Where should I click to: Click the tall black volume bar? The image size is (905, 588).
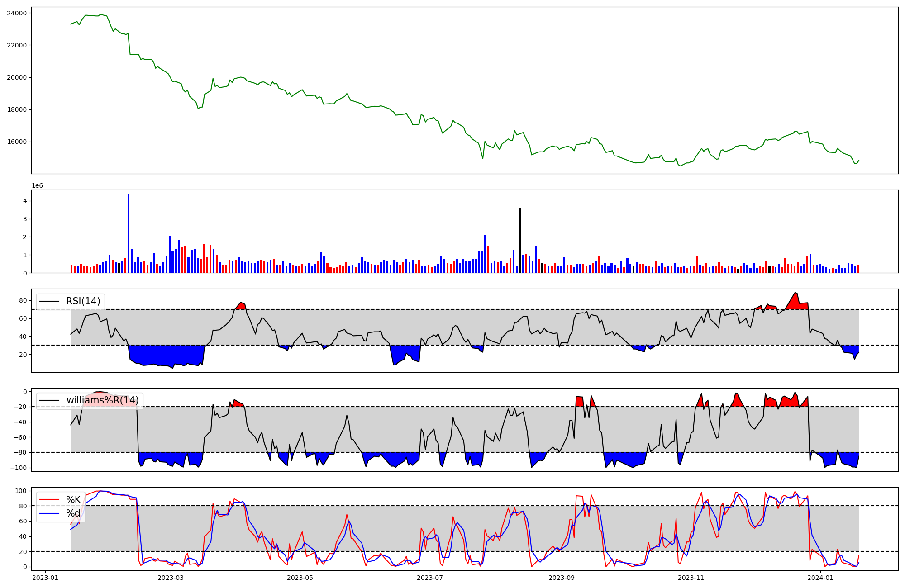[520, 240]
